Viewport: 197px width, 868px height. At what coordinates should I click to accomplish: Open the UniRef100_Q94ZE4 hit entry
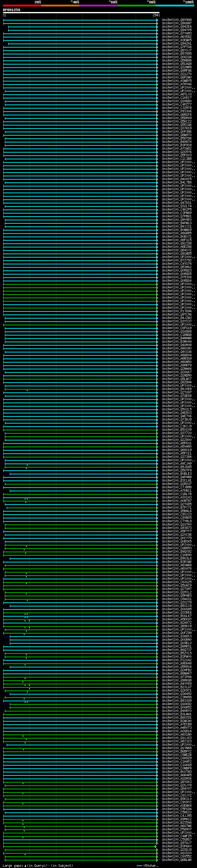coord(176,26)
